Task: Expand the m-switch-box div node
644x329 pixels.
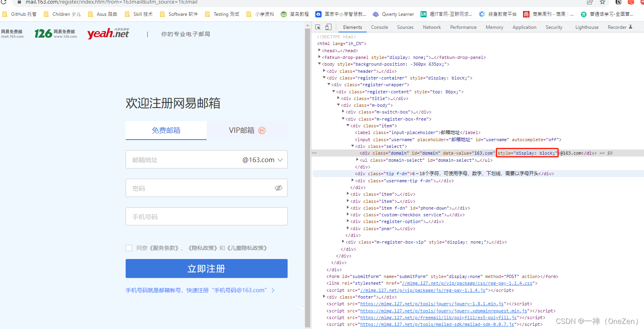Action: (x=343, y=112)
